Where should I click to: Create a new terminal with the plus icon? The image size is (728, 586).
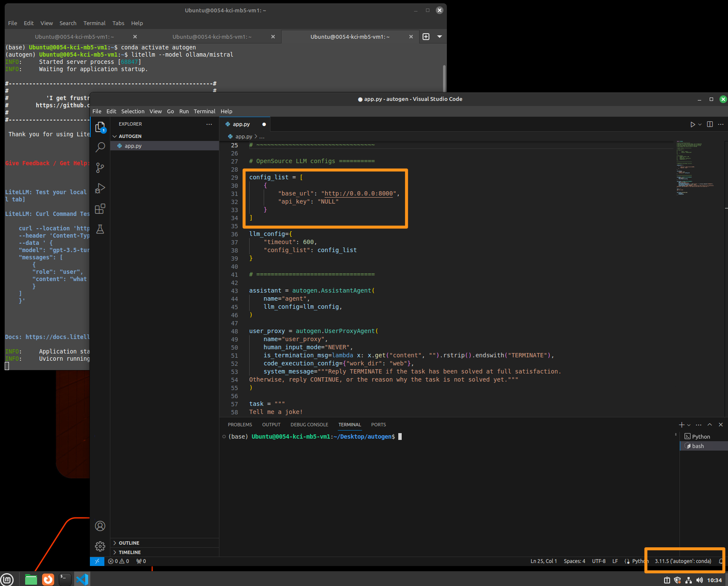(x=682, y=425)
